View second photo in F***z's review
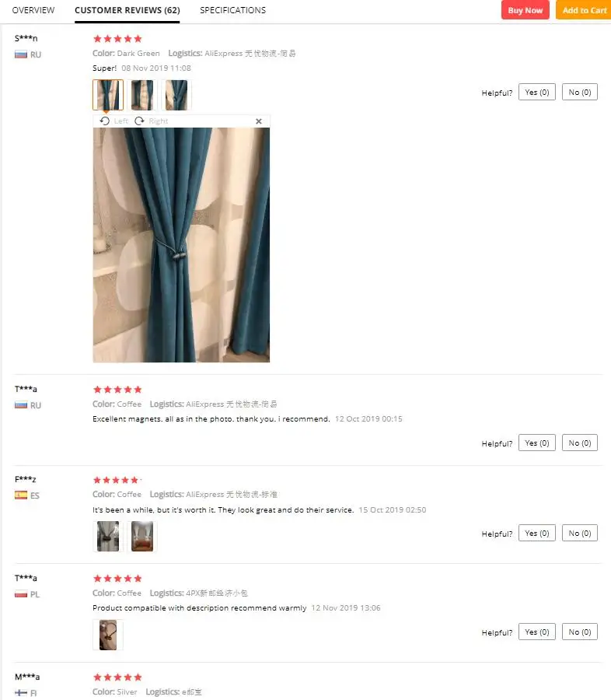Image resolution: width=611 pixels, height=700 pixels. pyautogui.click(x=142, y=536)
